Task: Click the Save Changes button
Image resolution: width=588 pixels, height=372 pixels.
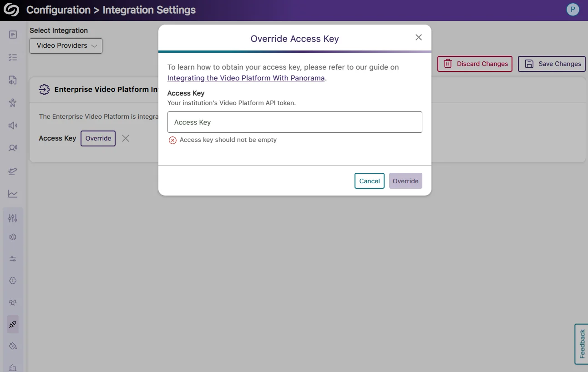Action: tap(552, 64)
